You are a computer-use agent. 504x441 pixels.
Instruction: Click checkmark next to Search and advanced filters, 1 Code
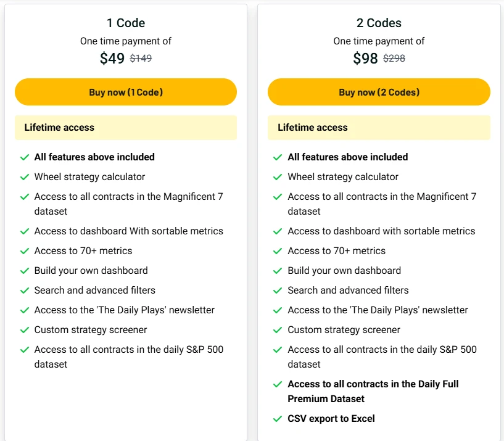point(25,291)
